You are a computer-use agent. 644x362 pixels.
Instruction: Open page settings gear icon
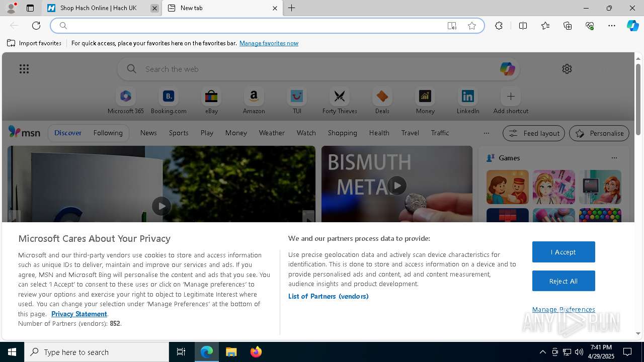coord(567,69)
